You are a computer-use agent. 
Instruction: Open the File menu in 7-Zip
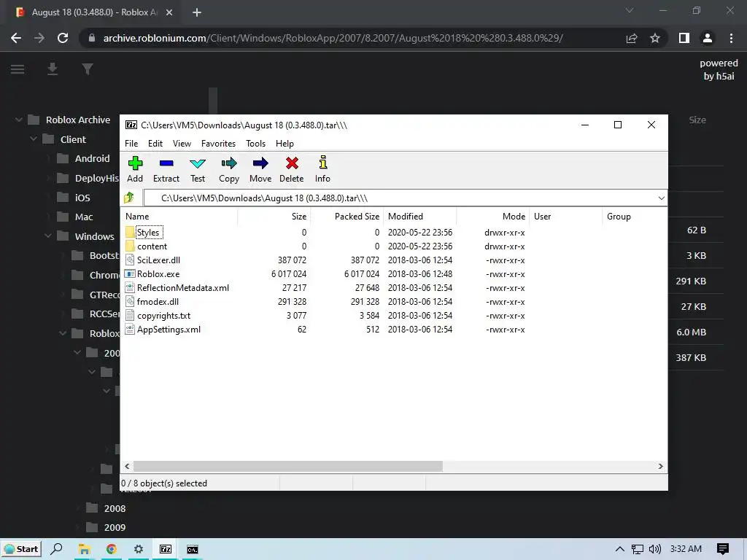pyautogui.click(x=131, y=144)
